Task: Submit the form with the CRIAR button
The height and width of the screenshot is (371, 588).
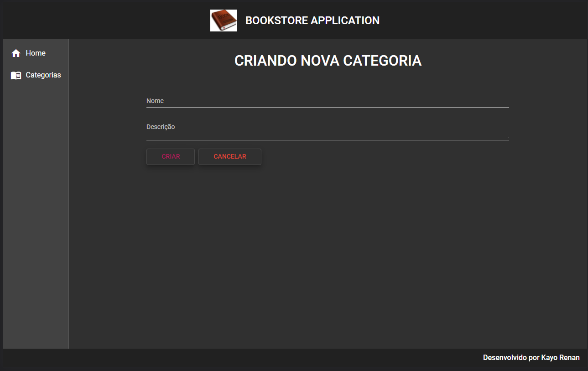Action: 171,156
